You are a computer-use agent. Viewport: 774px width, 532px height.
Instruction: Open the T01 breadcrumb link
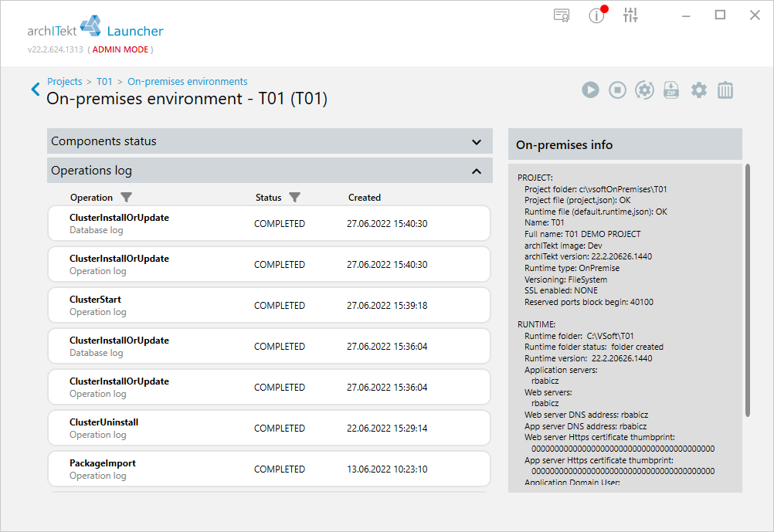(104, 81)
